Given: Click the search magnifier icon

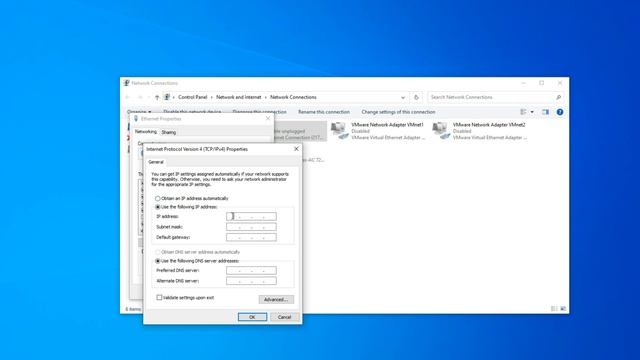Looking at the screenshot, I should pos(558,97).
